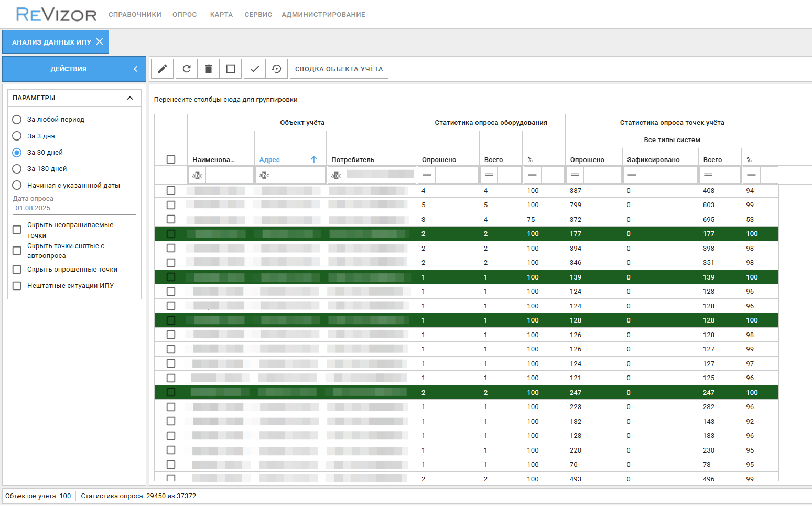This screenshot has width=812, height=505.
Task: Open equals filter operator for equipment %
Action: (x=533, y=175)
